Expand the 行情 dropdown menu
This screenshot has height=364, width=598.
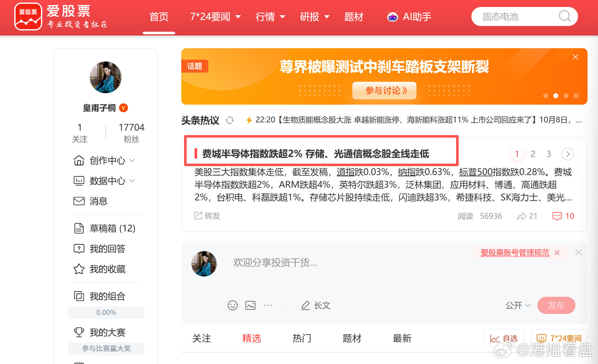pos(282,17)
